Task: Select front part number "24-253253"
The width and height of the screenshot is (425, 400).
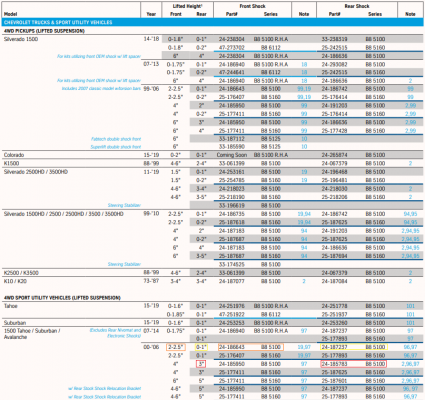Action: click(x=232, y=323)
